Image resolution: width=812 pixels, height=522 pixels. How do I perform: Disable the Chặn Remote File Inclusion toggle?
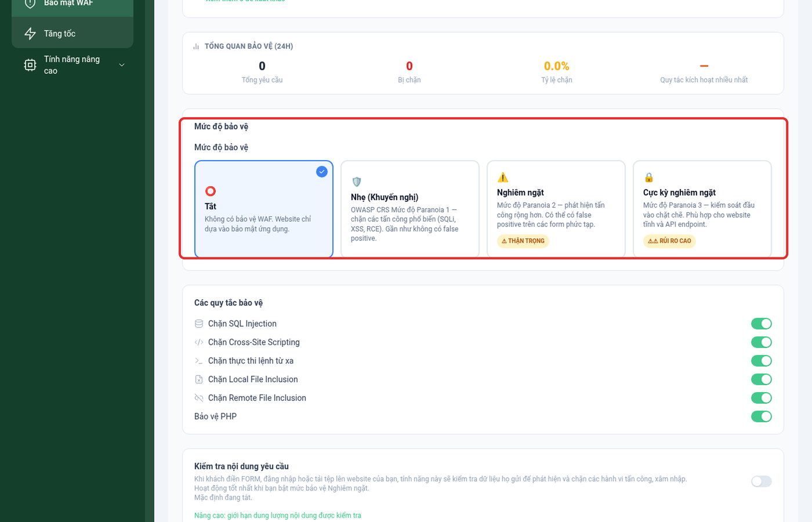762,398
